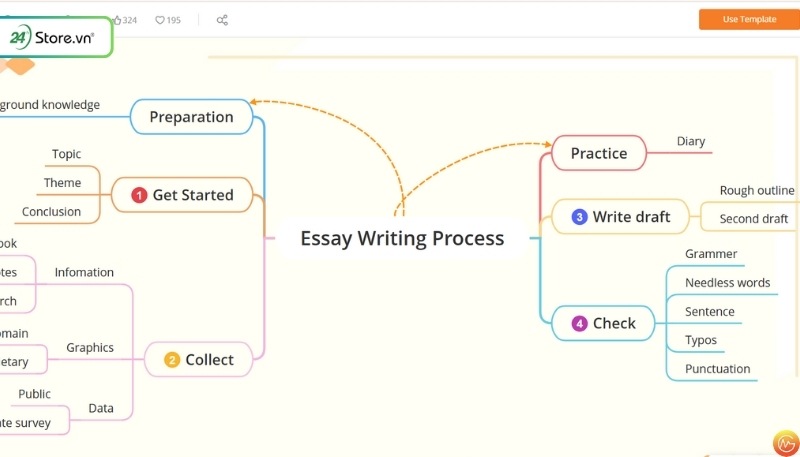The height and width of the screenshot is (457, 800).
Task: Select the Write draft node
Action: click(x=620, y=217)
